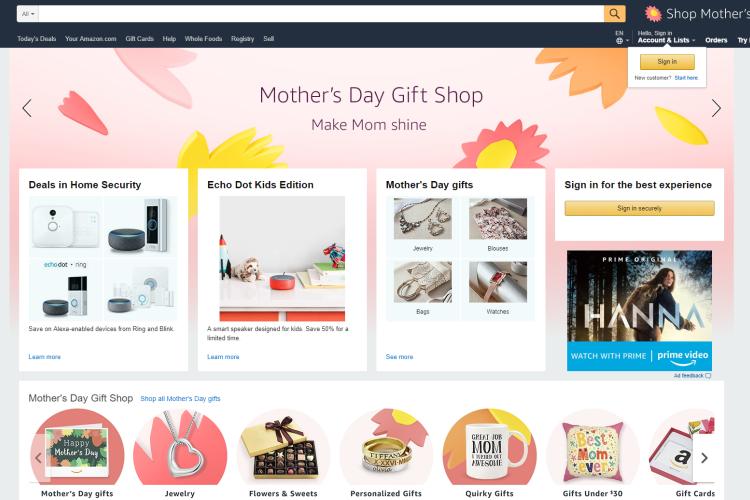Expand the All departments search dropdown
The height and width of the screenshot is (500, 750).
click(28, 14)
